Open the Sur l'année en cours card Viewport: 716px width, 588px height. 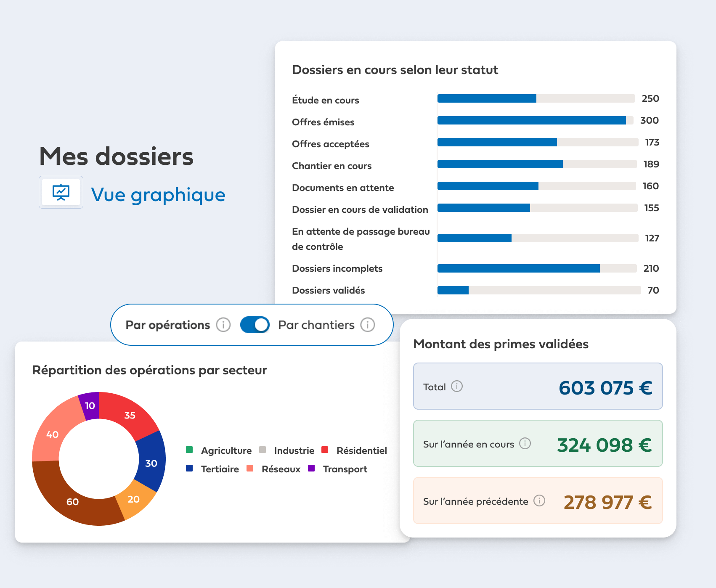538,443
